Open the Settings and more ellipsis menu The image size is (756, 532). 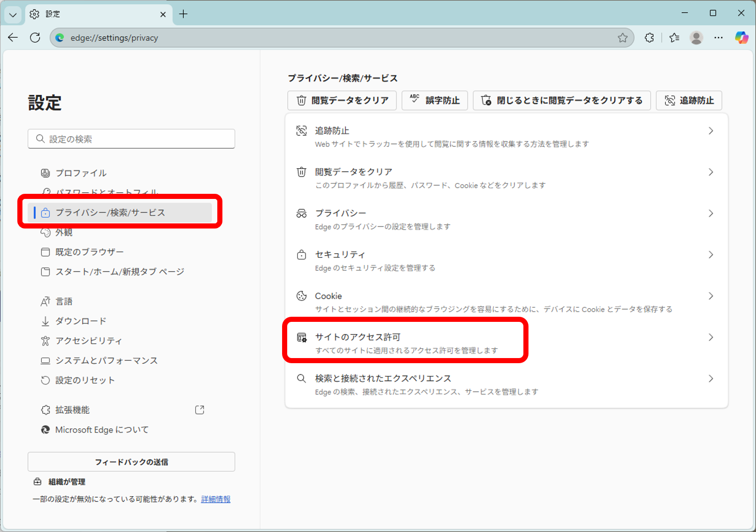(718, 37)
